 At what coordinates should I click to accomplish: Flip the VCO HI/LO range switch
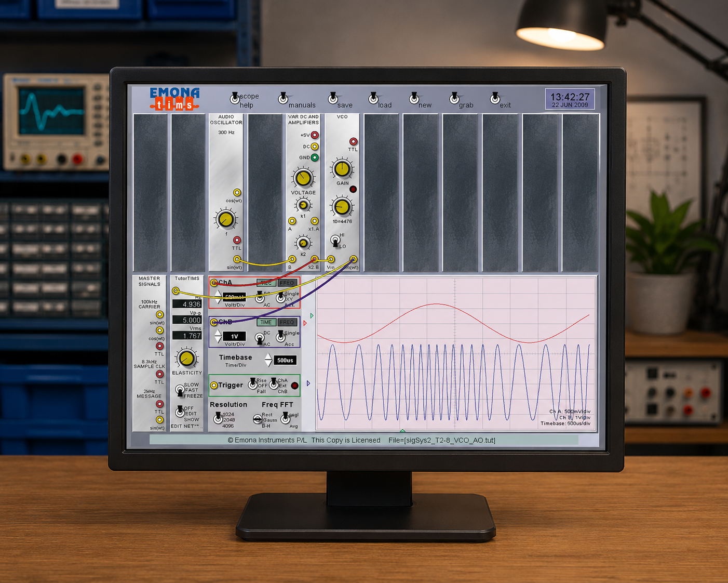click(335, 241)
